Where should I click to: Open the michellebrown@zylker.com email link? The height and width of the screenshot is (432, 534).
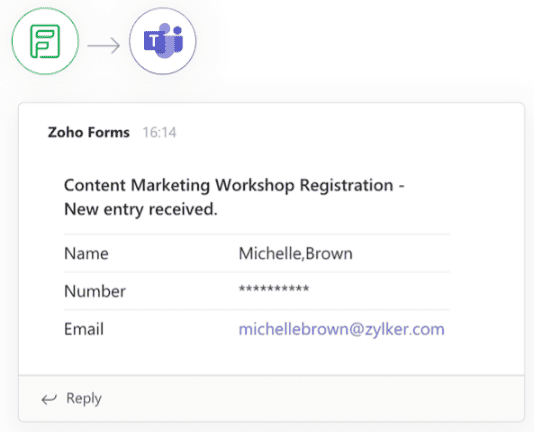coord(341,329)
